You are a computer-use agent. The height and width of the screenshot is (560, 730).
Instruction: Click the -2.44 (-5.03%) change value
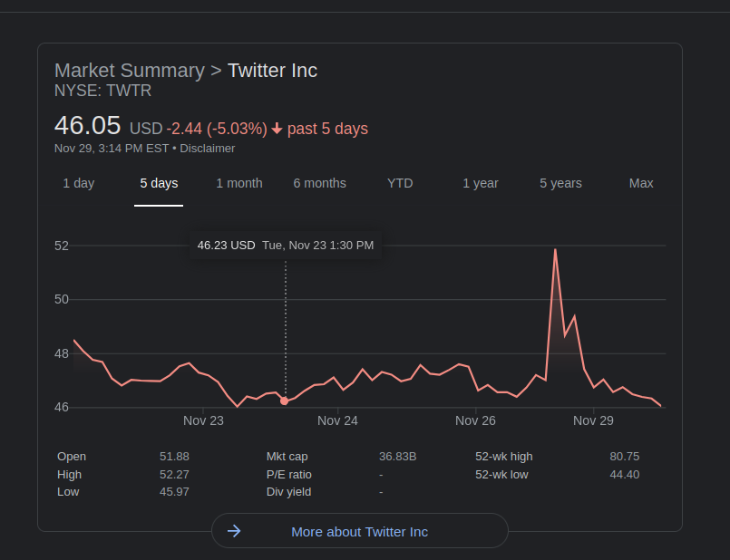pyautogui.click(x=217, y=129)
